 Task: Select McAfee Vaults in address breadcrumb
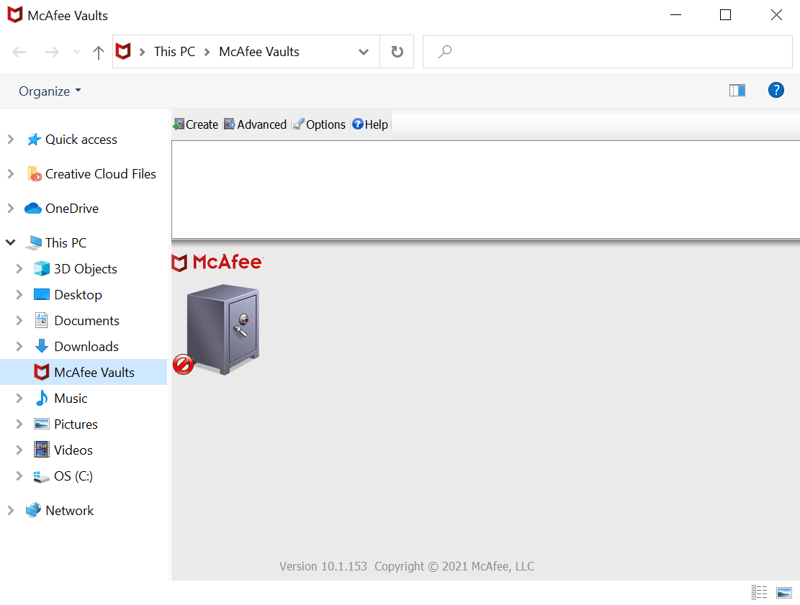(x=259, y=52)
